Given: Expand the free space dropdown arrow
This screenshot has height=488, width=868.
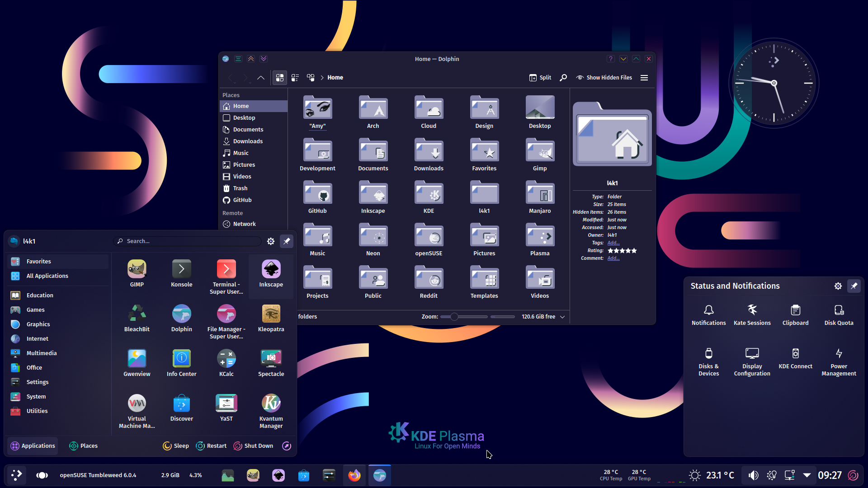Looking at the screenshot, I should point(562,317).
